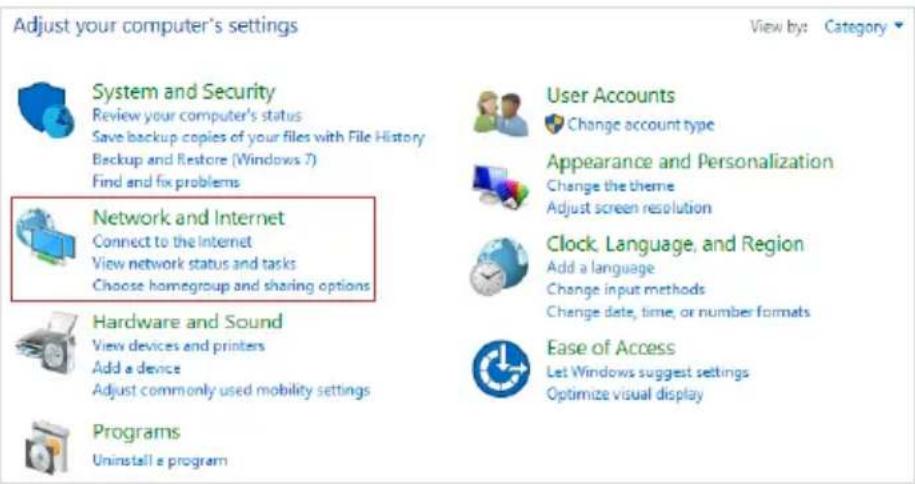The image size is (915, 484).
Task: Click the Network and Internet globe icon
Action: 46,236
